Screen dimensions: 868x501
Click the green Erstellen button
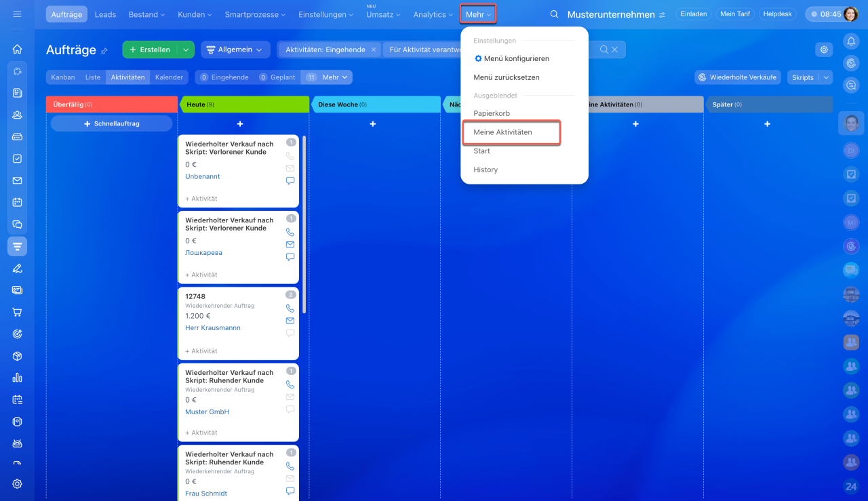coord(150,49)
